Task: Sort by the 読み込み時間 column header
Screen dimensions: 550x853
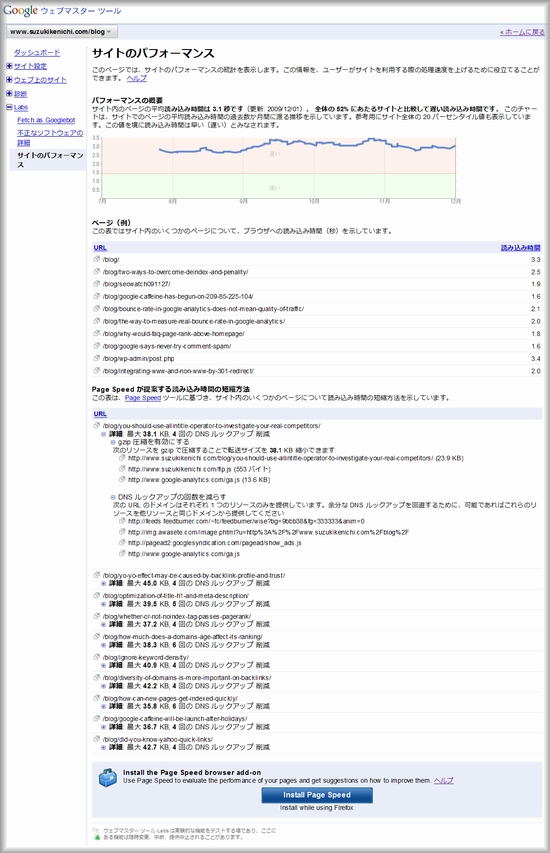Action: click(x=521, y=248)
